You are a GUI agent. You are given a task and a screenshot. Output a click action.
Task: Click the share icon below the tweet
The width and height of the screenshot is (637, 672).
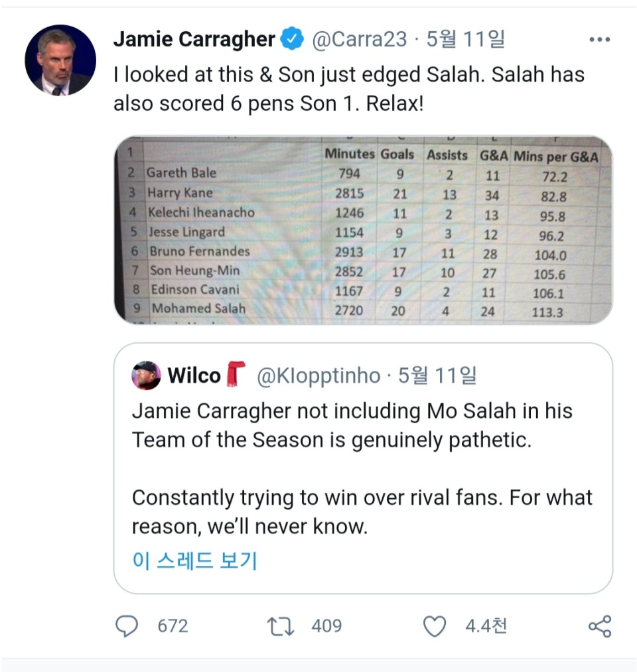(600, 626)
